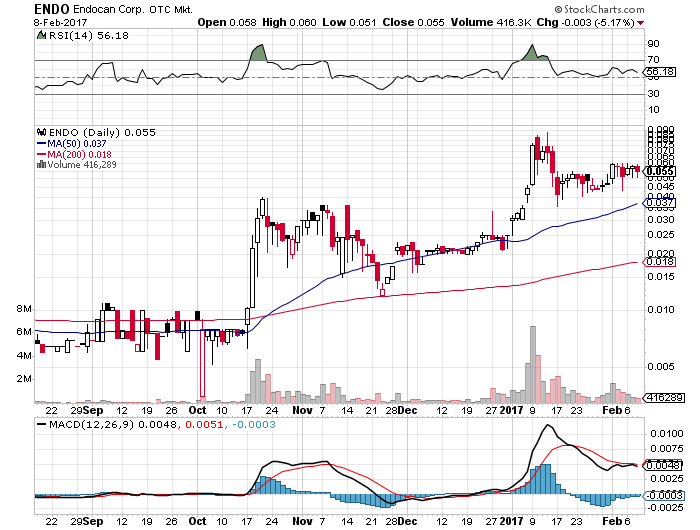Click the 2017 label on the price panel date axis

tap(511, 410)
